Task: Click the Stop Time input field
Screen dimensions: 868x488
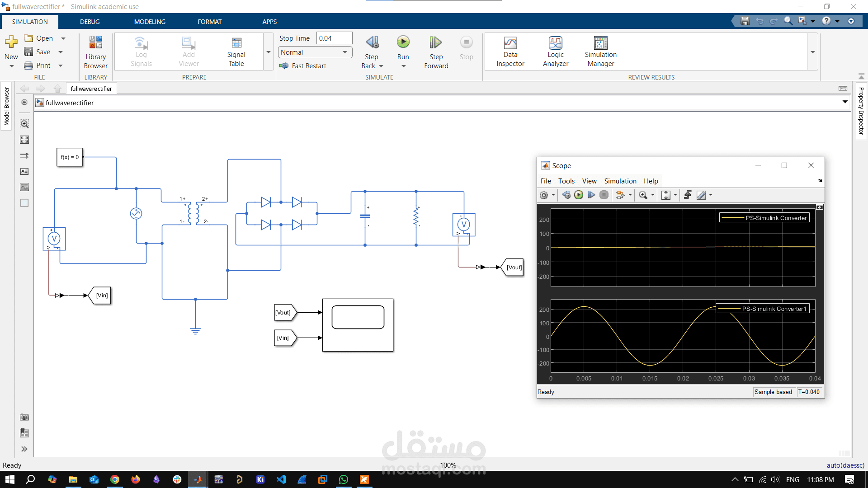Action: (x=334, y=38)
